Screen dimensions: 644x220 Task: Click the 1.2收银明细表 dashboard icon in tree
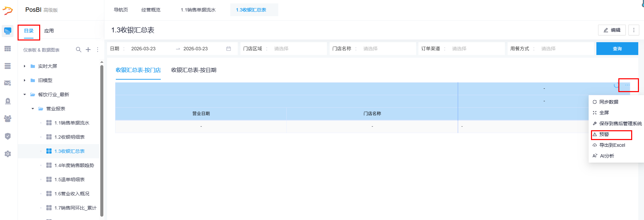(49, 137)
